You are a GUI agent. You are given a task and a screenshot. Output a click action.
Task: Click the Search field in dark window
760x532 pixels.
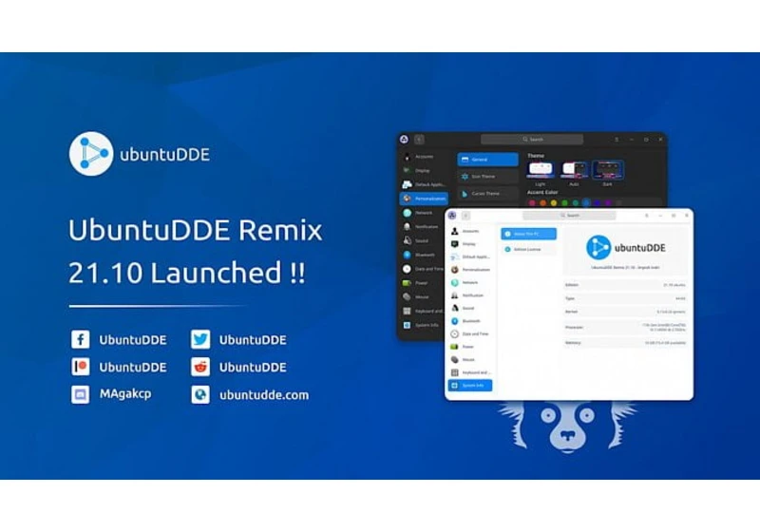532,140
